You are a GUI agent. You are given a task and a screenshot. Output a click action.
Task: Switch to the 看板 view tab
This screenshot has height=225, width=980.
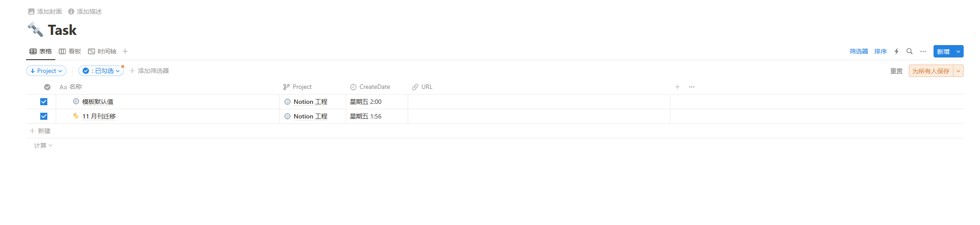click(70, 51)
